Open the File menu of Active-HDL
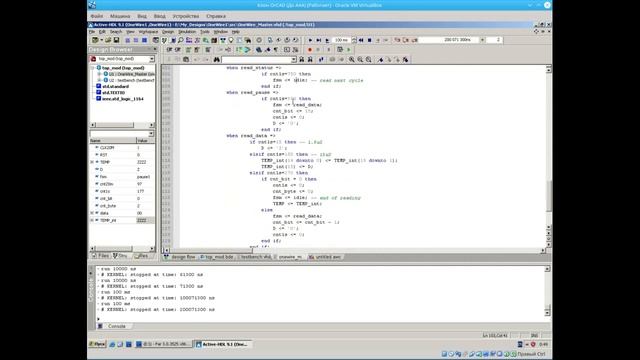This screenshot has width=640, height=360. click(92, 31)
